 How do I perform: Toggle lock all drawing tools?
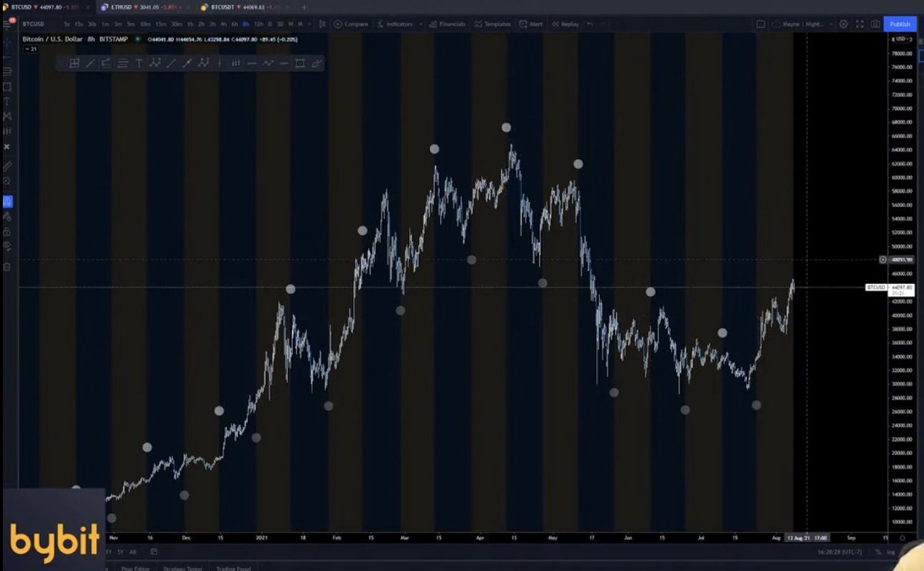(x=8, y=232)
